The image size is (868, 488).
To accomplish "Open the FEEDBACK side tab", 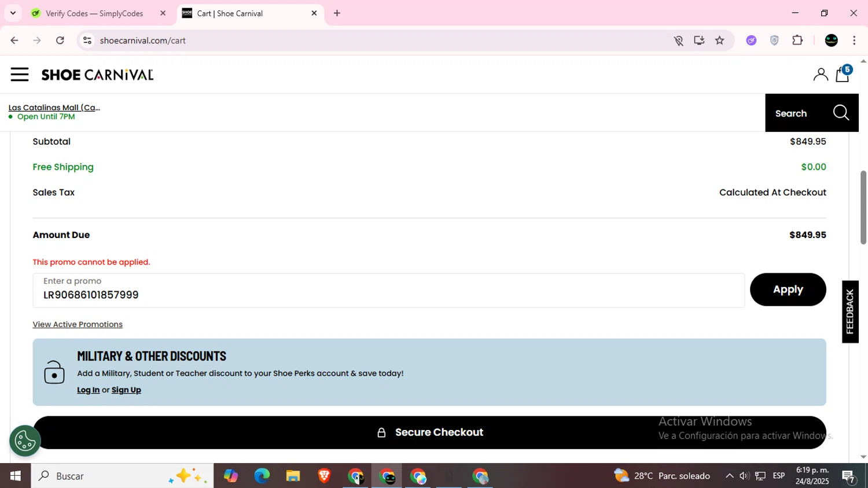I will [849, 311].
